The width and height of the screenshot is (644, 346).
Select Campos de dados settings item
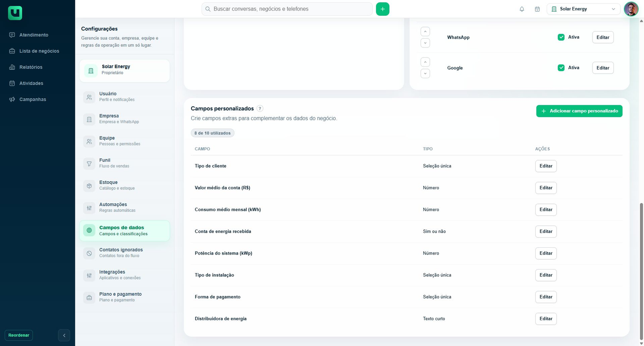pos(124,230)
